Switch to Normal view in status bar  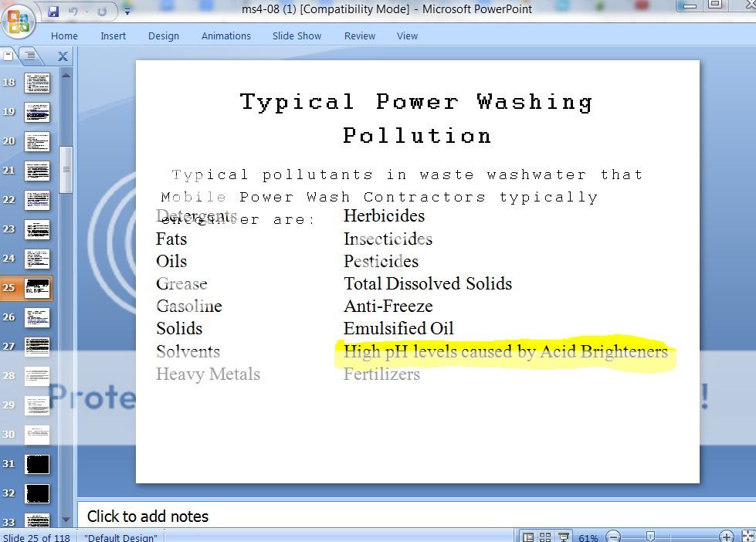[x=528, y=537]
